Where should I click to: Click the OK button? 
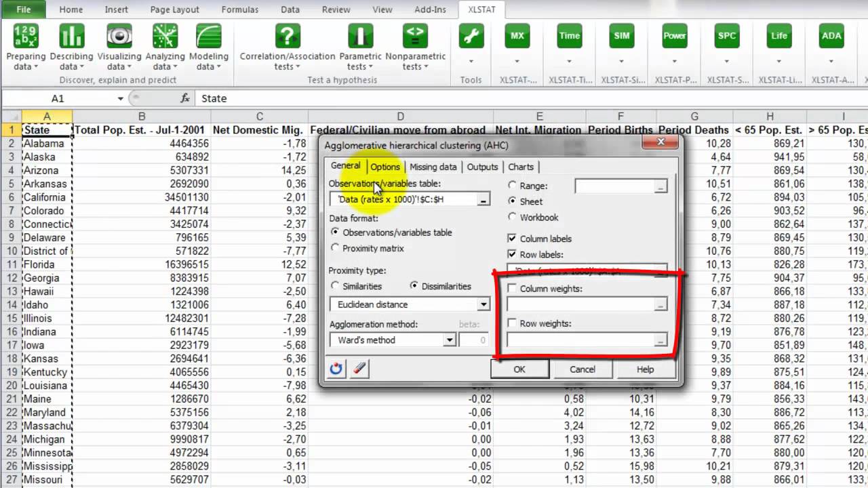tap(519, 369)
